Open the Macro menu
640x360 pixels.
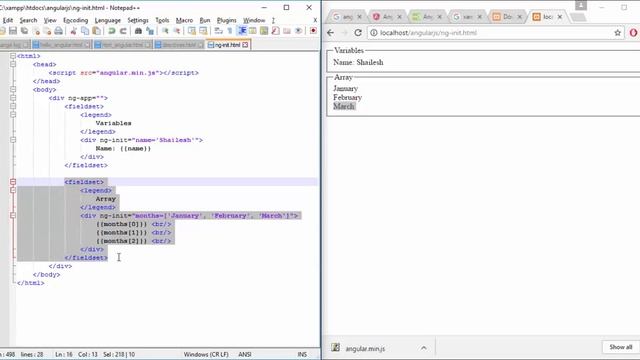tap(184, 20)
